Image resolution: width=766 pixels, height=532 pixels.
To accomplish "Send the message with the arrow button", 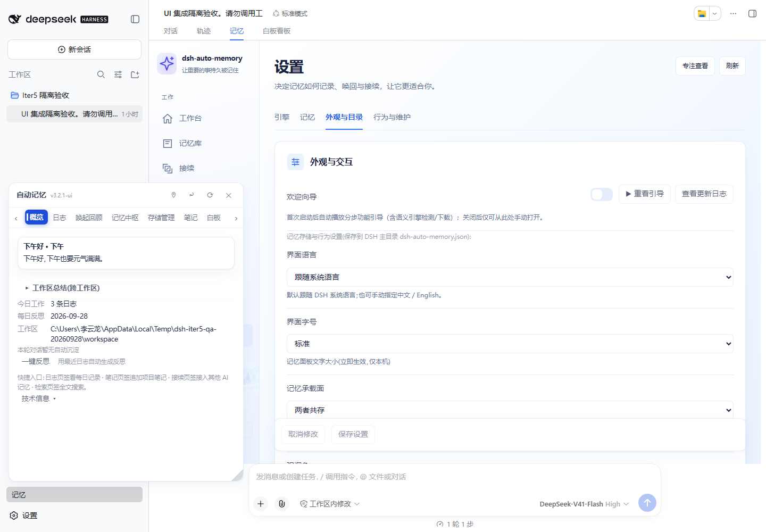I will pos(647,503).
